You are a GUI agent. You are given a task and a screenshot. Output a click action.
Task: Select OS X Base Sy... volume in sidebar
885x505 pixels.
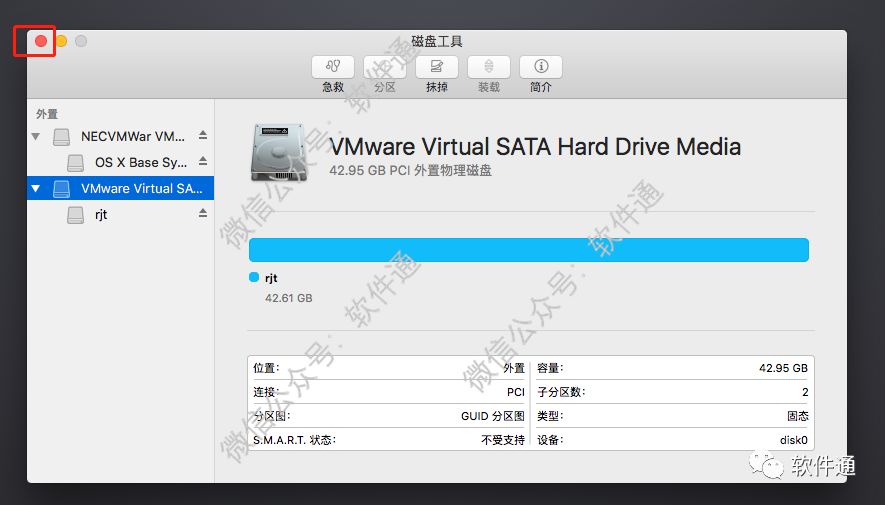coord(120,163)
